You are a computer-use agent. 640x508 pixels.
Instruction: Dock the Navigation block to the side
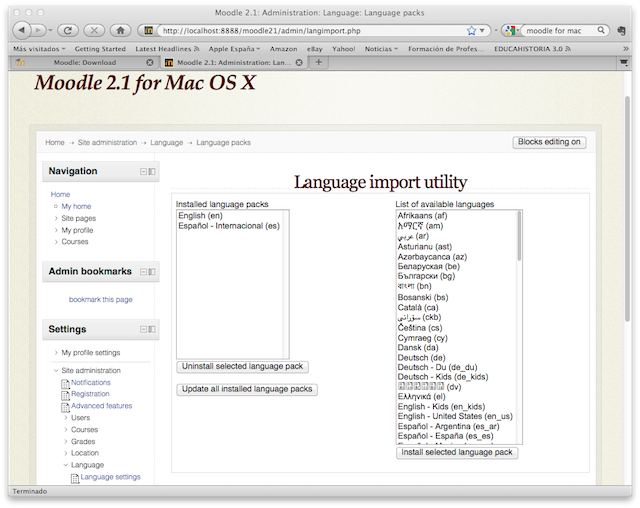coord(152,172)
